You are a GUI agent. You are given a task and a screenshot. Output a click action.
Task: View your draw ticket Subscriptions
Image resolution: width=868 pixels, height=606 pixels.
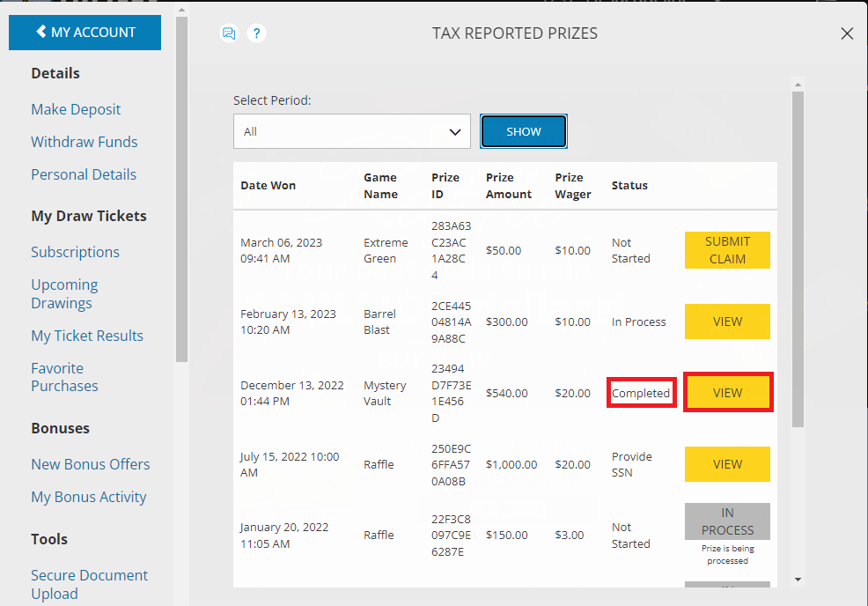pos(75,252)
